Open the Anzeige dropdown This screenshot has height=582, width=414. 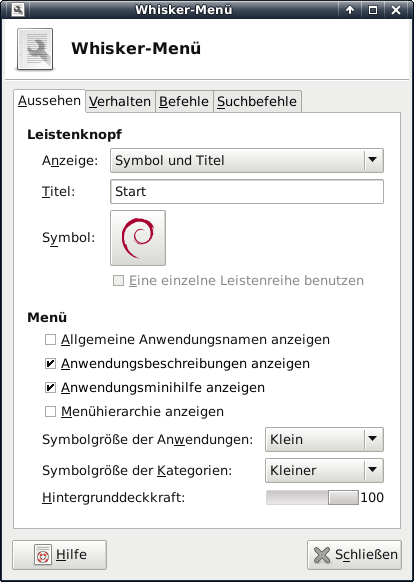[247, 160]
